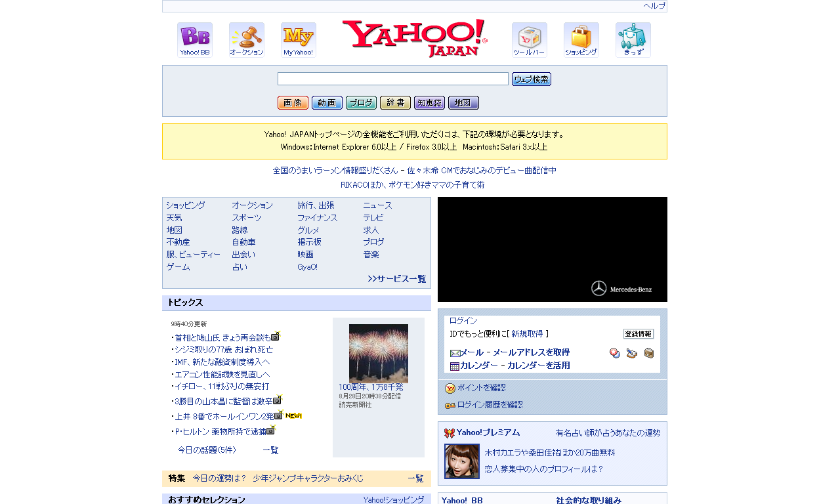Click the ウェブ検索 search button
Screen dimensions: 840x504
point(532,79)
